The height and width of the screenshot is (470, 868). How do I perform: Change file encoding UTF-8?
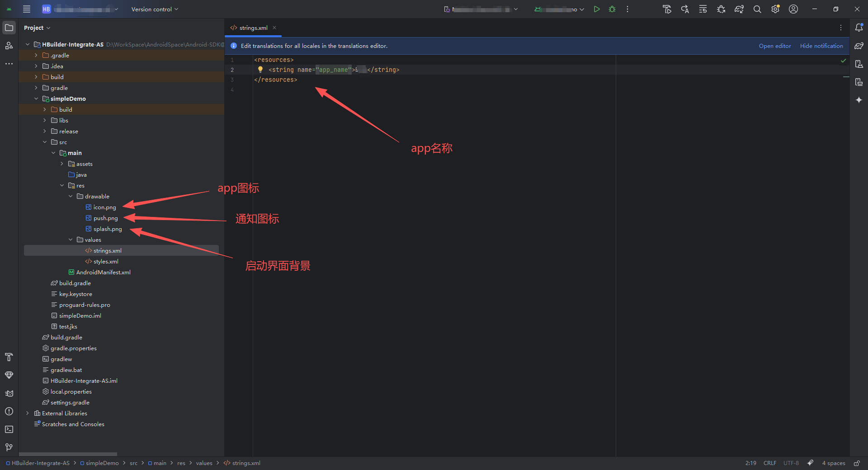tap(791, 463)
